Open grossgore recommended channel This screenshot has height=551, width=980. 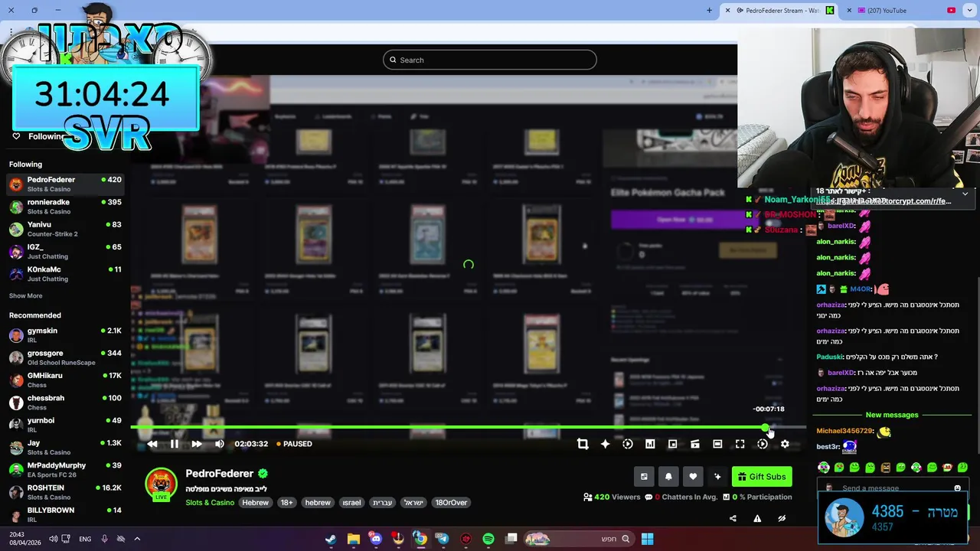(x=65, y=357)
